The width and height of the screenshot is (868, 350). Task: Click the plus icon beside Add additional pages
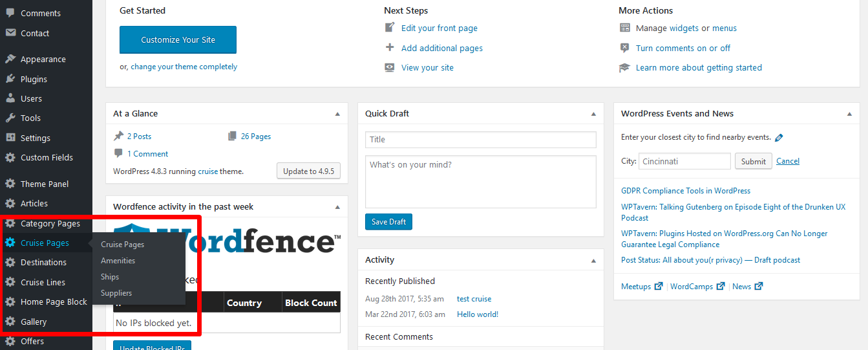click(x=390, y=47)
